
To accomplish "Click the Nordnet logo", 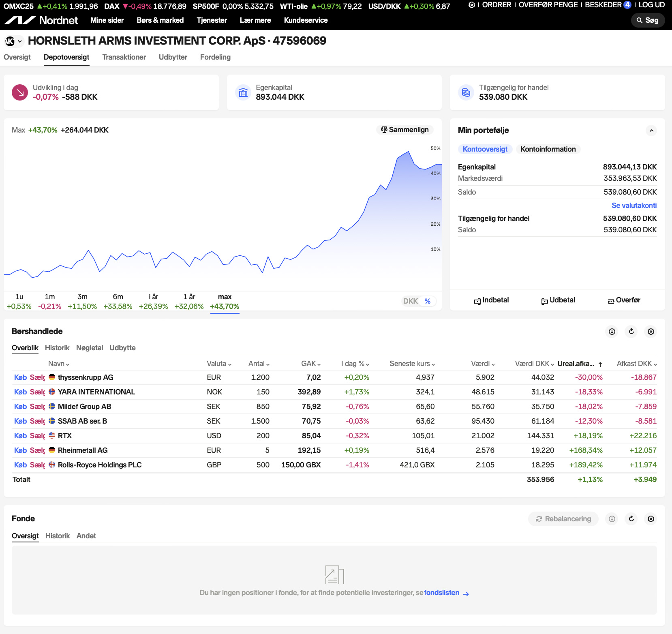I will 41,20.
